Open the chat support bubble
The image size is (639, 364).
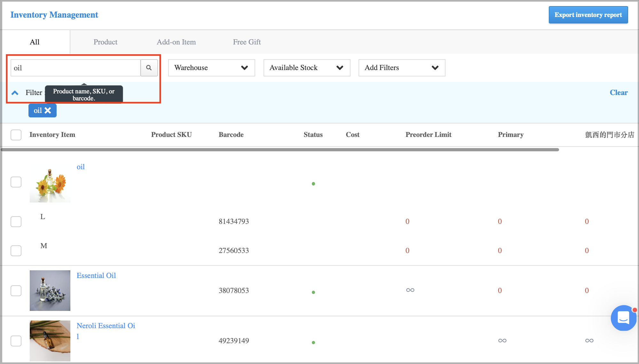[623, 318]
